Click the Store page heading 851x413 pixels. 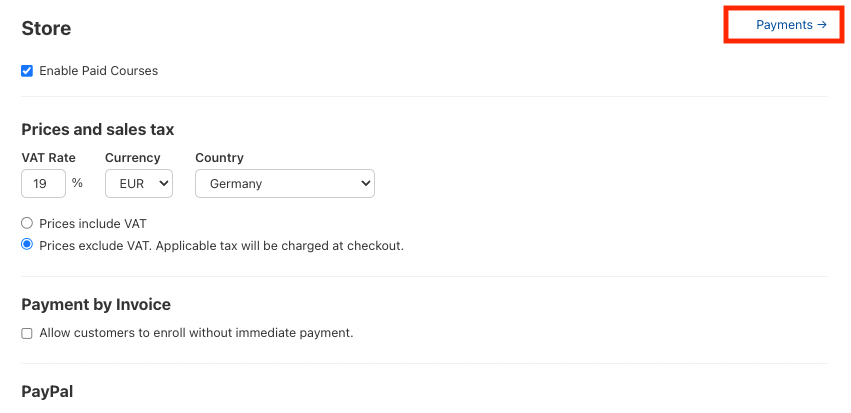[46, 29]
